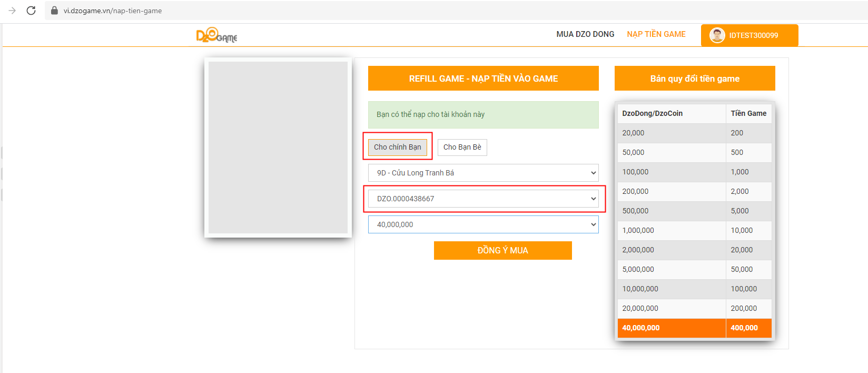The image size is (868, 373).
Task: Open the 'MUA DZO DONG' menu item
Action: tap(585, 34)
